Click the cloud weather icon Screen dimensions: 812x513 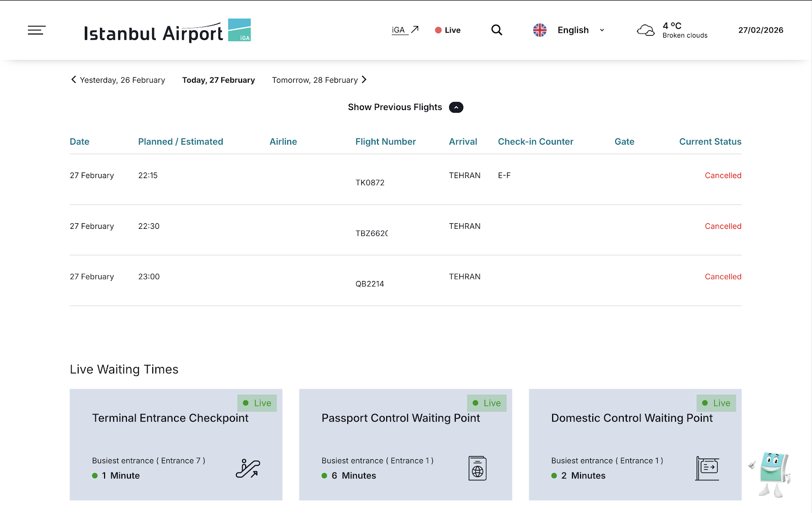click(646, 30)
